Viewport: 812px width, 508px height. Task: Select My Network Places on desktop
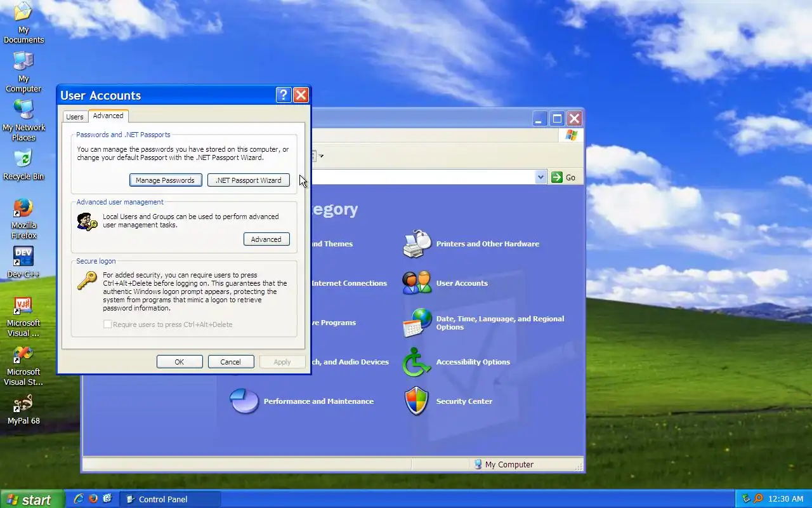[23, 121]
